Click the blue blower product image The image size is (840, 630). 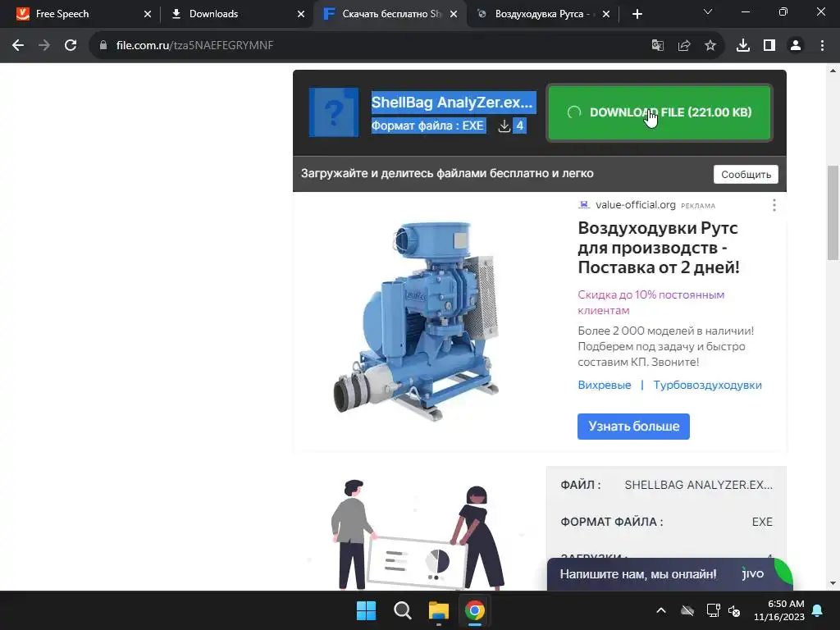pos(418,320)
